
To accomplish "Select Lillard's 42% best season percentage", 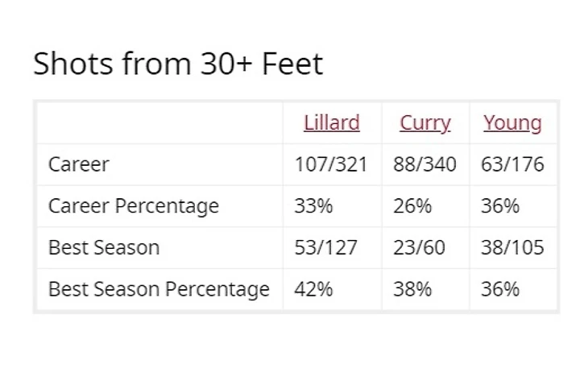I will (x=313, y=289).
